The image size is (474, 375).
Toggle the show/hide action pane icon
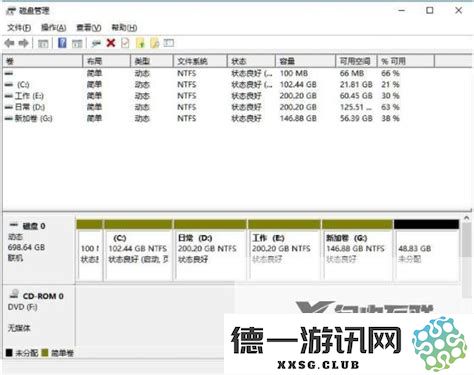[77, 43]
